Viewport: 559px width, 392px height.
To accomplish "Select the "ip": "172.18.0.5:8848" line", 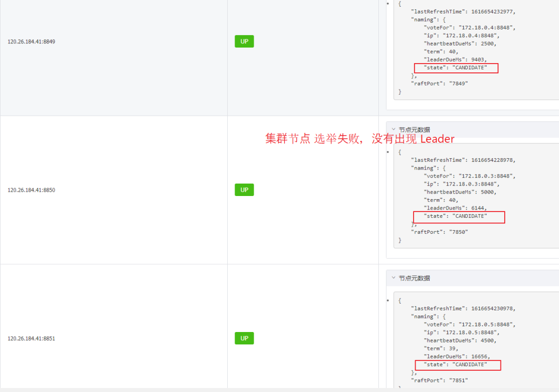I will pyautogui.click(x=462, y=333).
